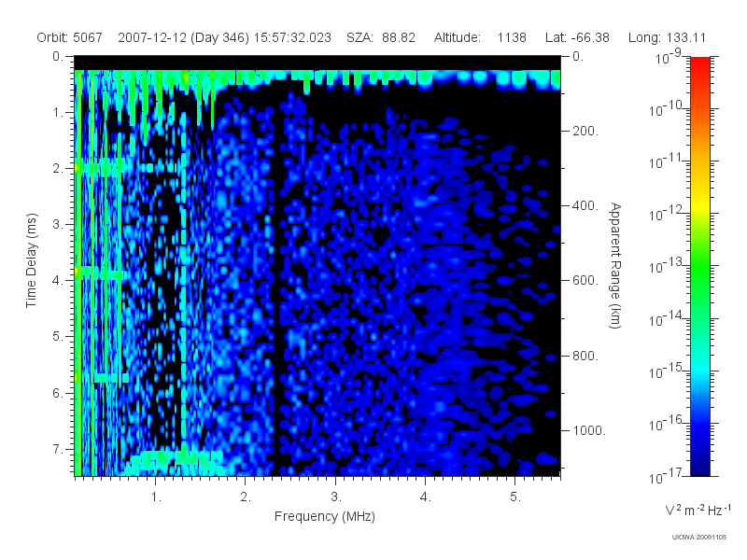747x560 pixels.
Task: Click the '4.' tick label on frequency axis
Action: coord(426,497)
